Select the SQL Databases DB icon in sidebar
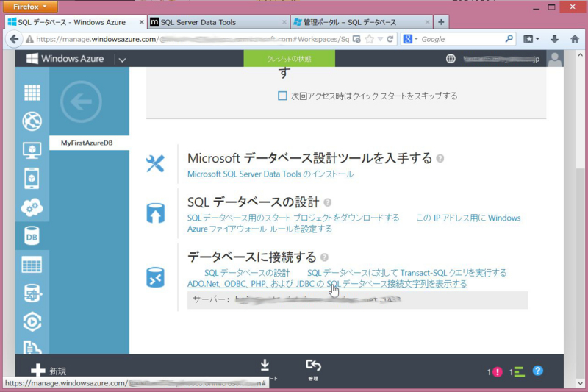This screenshot has width=588, height=392. (x=32, y=236)
